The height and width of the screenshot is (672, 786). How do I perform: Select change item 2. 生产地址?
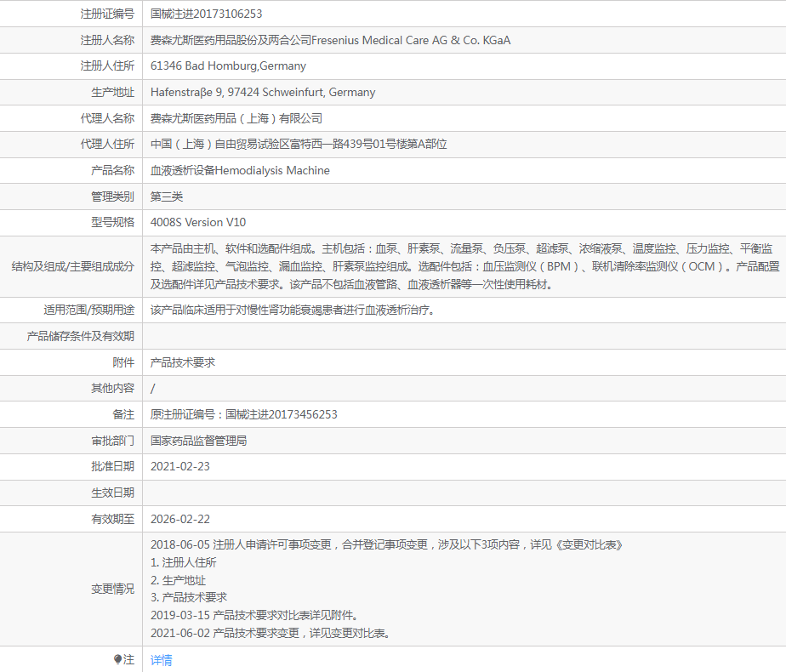pos(178,580)
